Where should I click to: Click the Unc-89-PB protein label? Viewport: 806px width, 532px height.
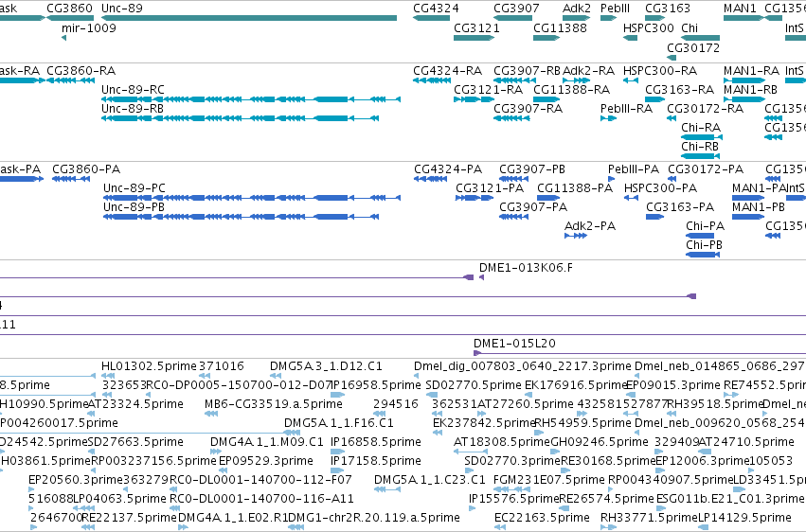click(134, 207)
